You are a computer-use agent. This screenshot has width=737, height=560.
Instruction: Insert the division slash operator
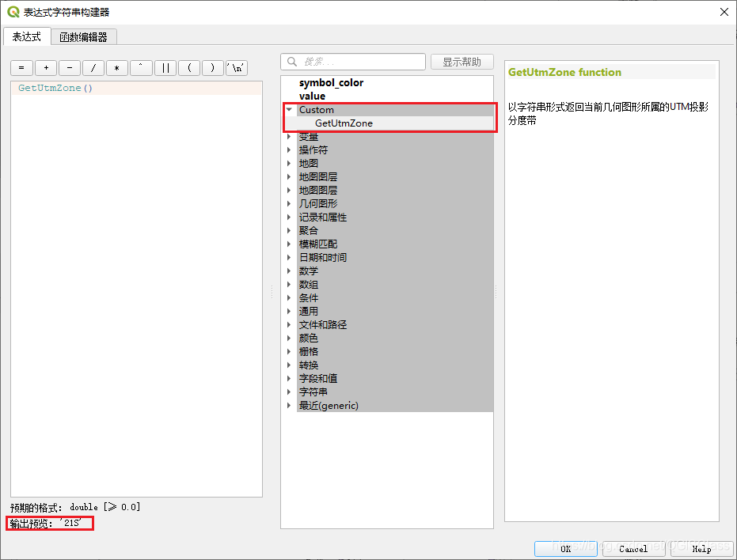pyautogui.click(x=93, y=68)
